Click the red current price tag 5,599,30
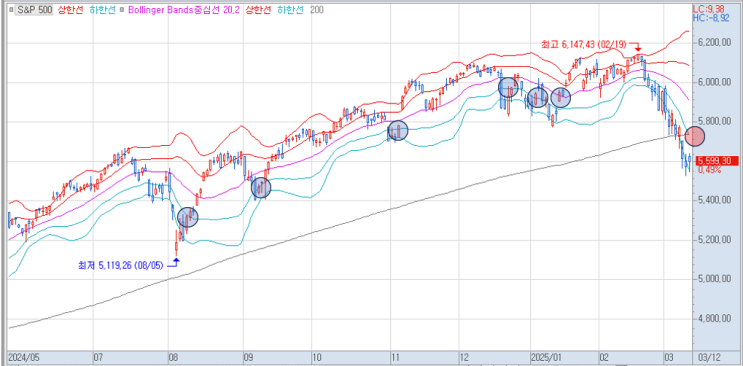This screenshot has height=366, width=743. (x=716, y=162)
